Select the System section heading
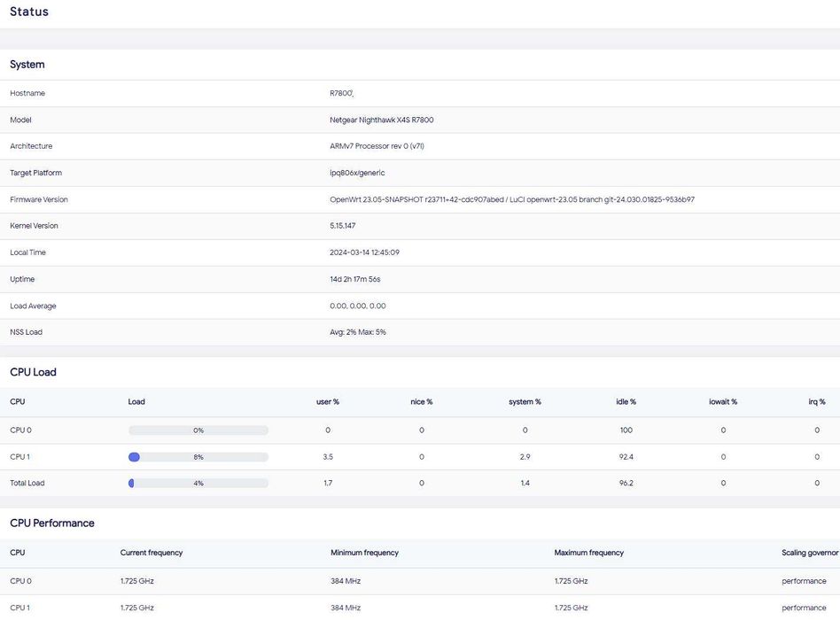This screenshot has height=620, width=840. (27, 65)
